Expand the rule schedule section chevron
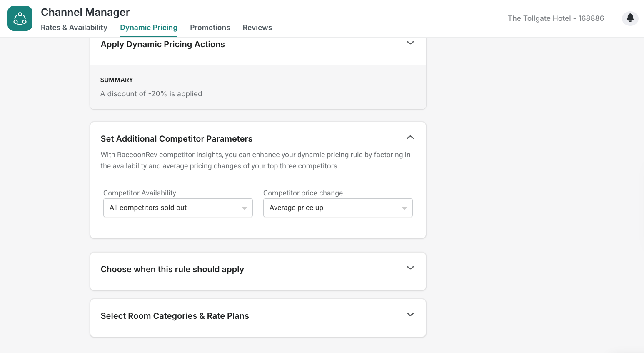Image resolution: width=644 pixels, height=353 pixels. (x=410, y=268)
